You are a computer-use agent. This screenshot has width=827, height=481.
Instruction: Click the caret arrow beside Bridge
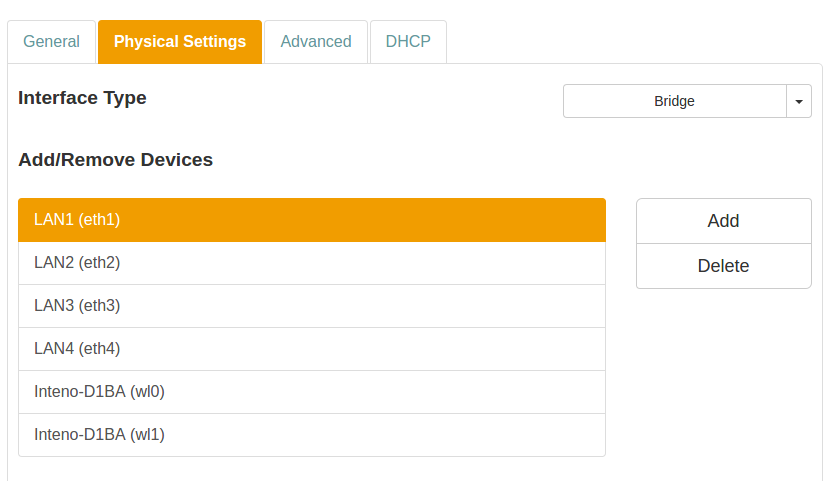(x=799, y=101)
